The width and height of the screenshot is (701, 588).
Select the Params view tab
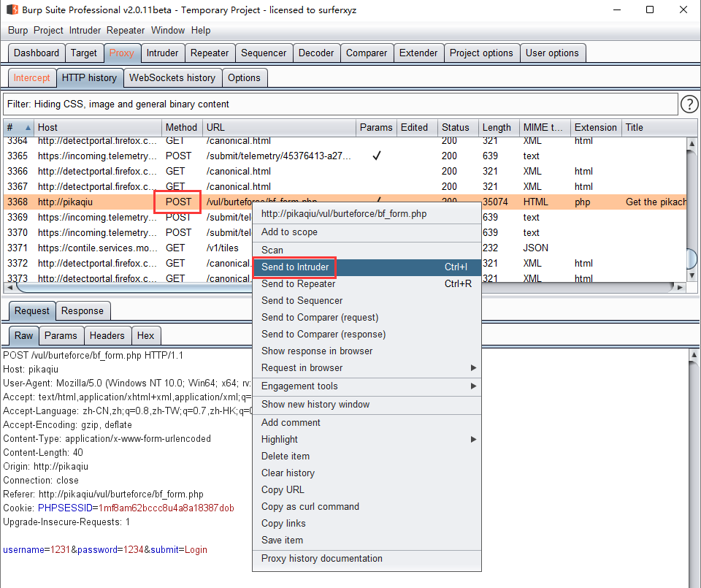(x=61, y=336)
